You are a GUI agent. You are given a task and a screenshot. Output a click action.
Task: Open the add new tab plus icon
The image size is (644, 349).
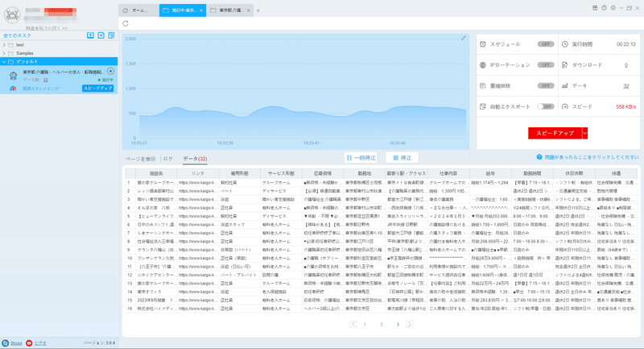click(258, 10)
